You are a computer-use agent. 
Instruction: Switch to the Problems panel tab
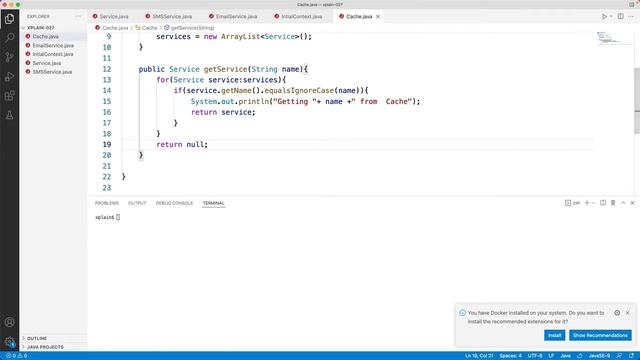point(107,203)
